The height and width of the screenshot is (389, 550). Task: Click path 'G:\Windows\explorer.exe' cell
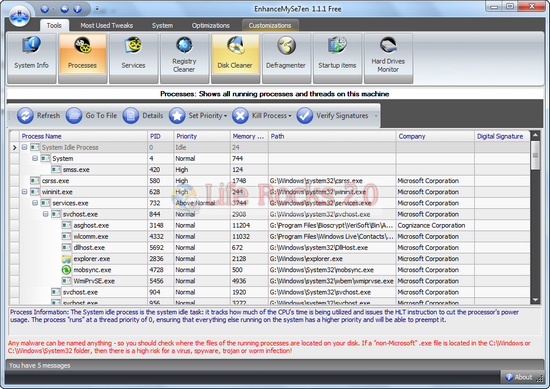click(x=332, y=259)
